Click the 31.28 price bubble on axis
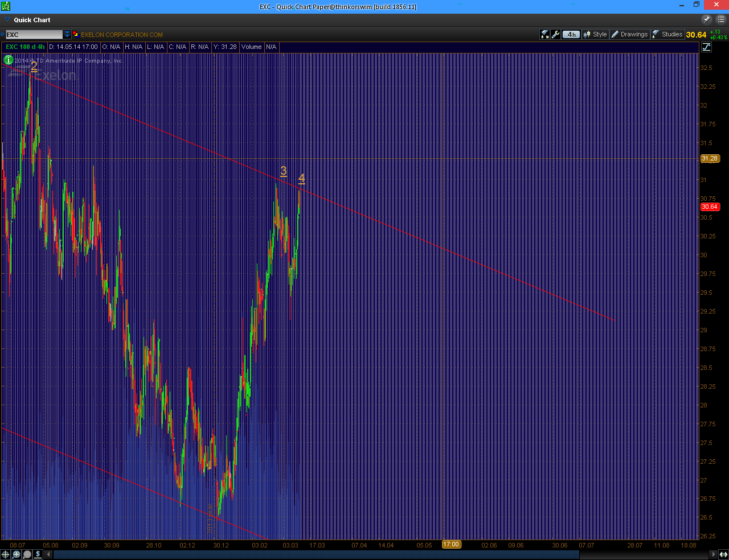729x560 pixels. (710, 159)
